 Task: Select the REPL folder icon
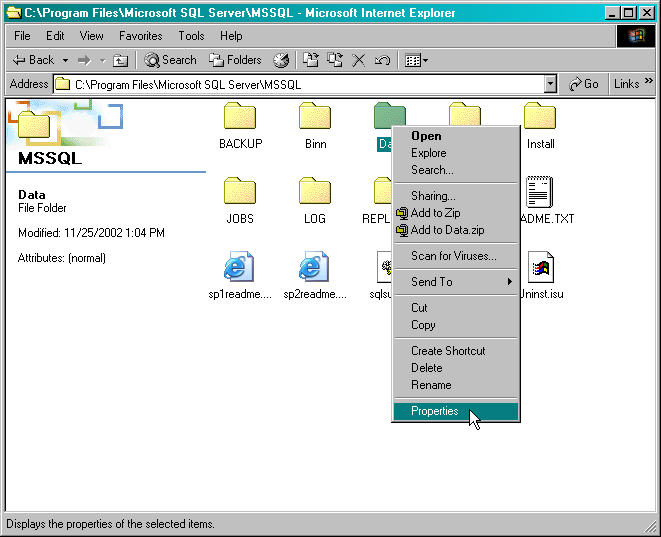383,191
